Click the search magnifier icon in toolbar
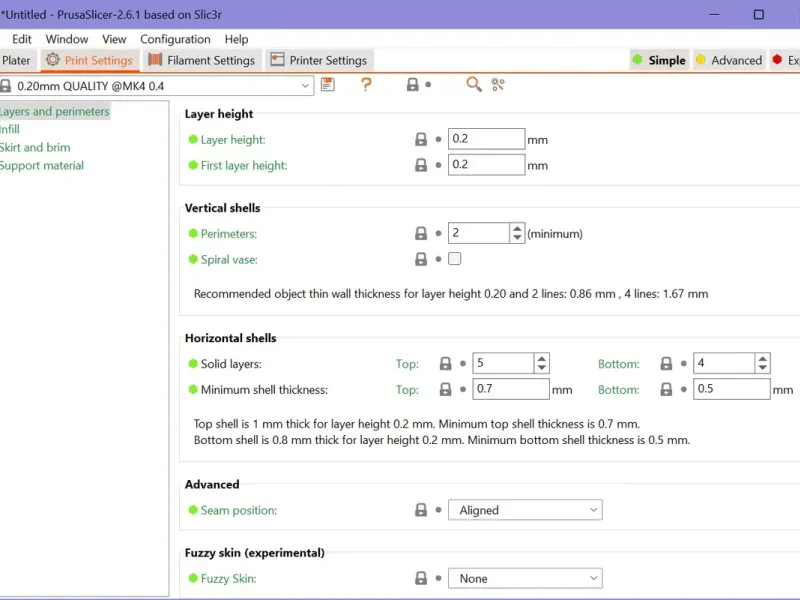Screen dimensions: 800x600 473,85
